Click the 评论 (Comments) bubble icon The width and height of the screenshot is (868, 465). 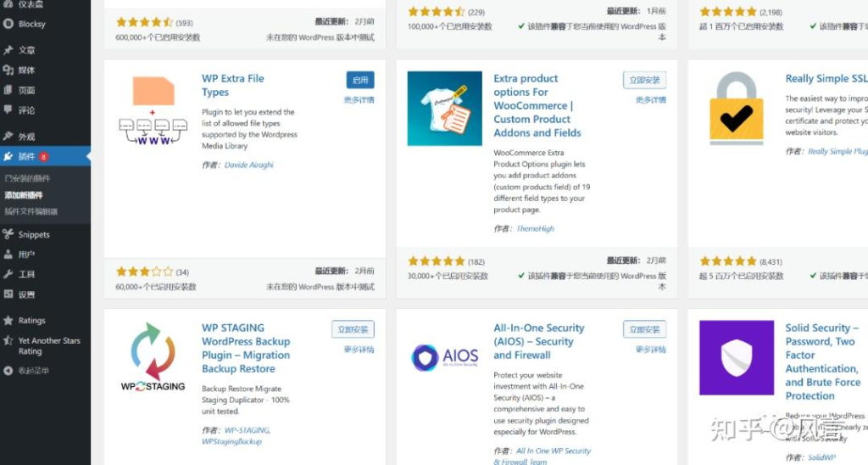pos(8,110)
